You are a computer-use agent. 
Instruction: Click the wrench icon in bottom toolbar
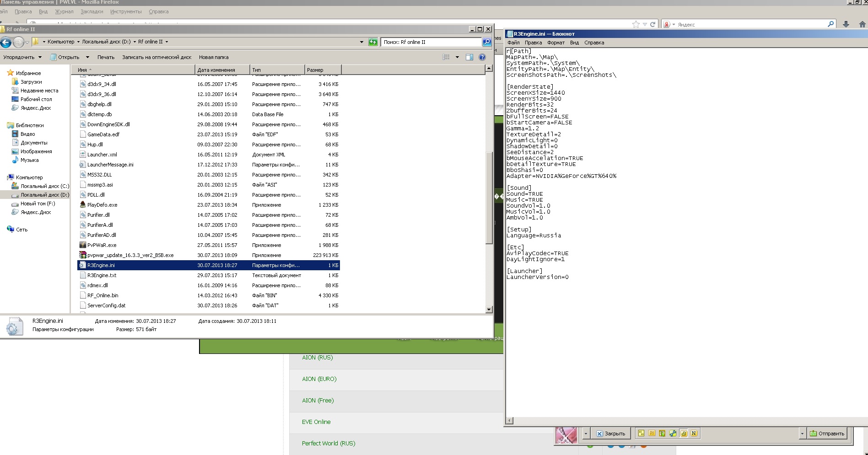tap(673, 434)
